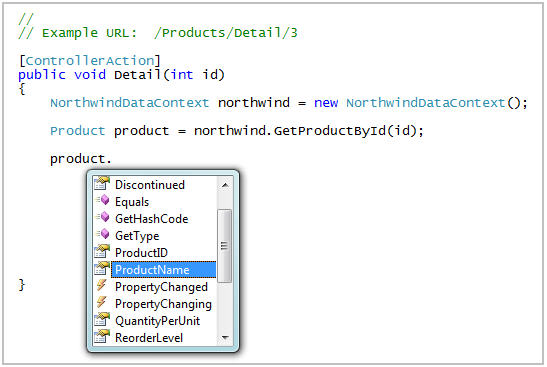Click the PropertyChanging event lightning icon
This screenshot has height=367, width=547.
pos(102,302)
